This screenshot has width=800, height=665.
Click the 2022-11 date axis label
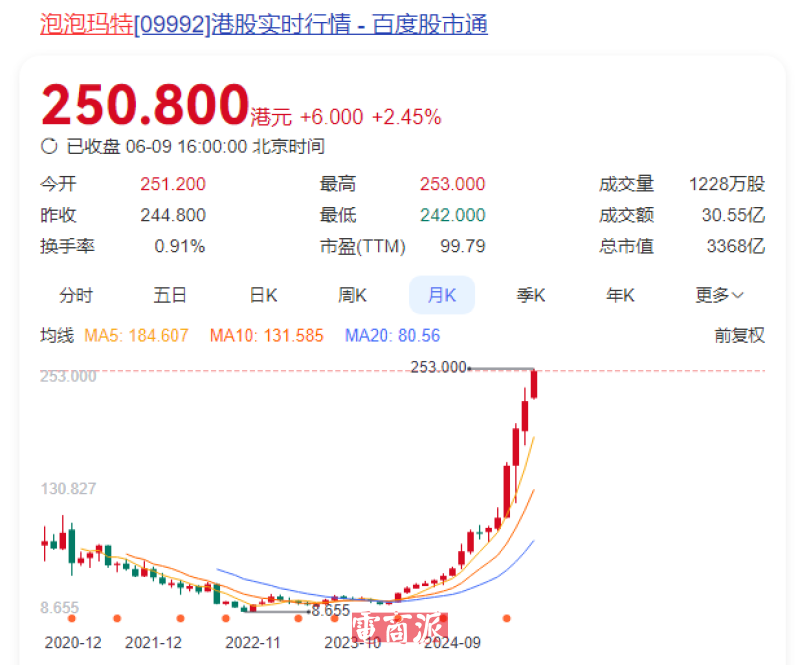(x=253, y=643)
